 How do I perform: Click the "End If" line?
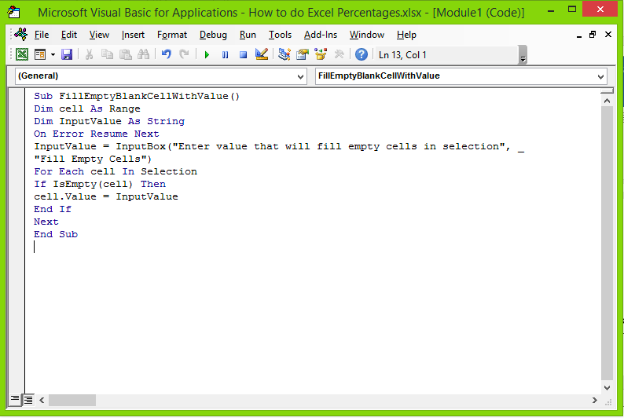[x=52, y=209]
